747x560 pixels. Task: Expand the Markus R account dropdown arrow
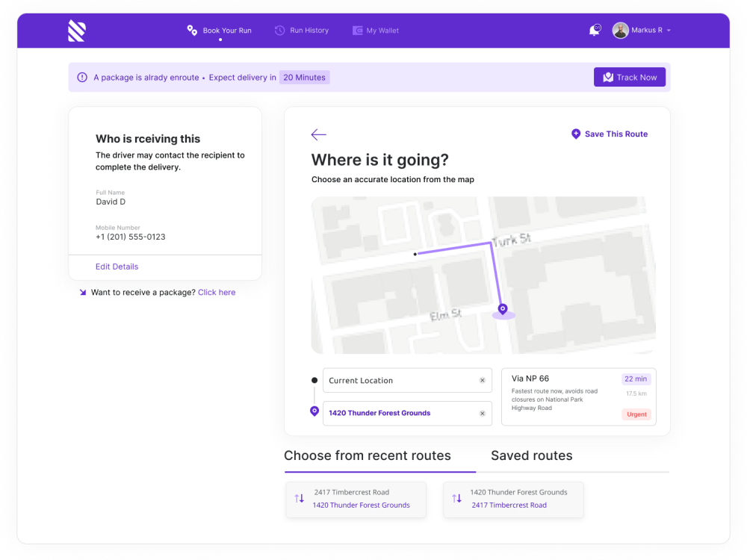point(669,31)
